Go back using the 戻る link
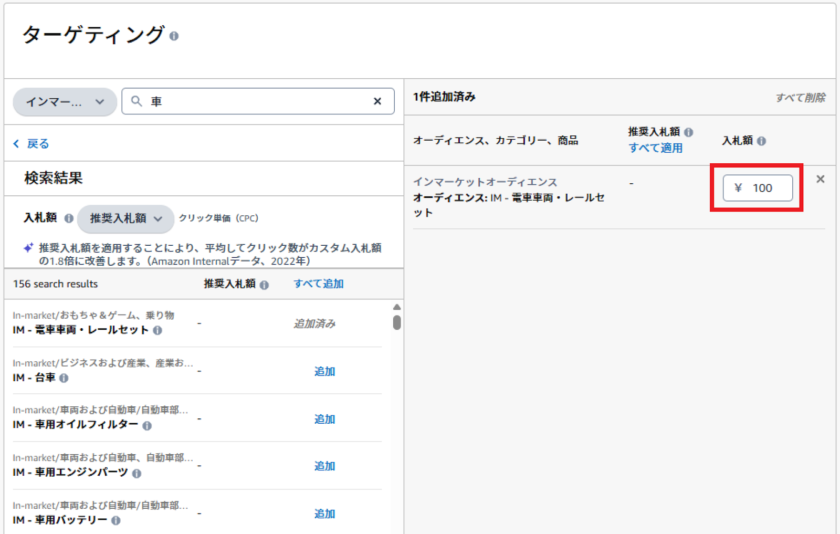840x534 pixels. (x=31, y=144)
